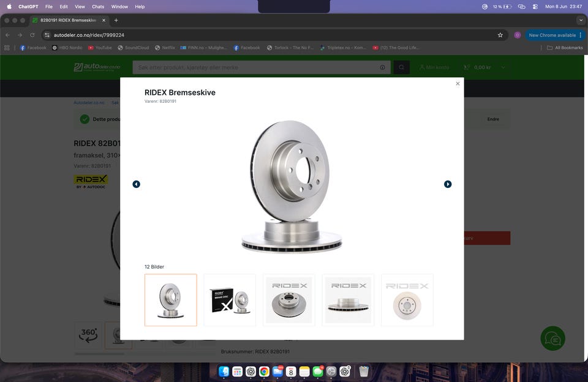The height and width of the screenshot is (382, 588).
Task: Open Control Center in menu bar
Action: (535, 6)
